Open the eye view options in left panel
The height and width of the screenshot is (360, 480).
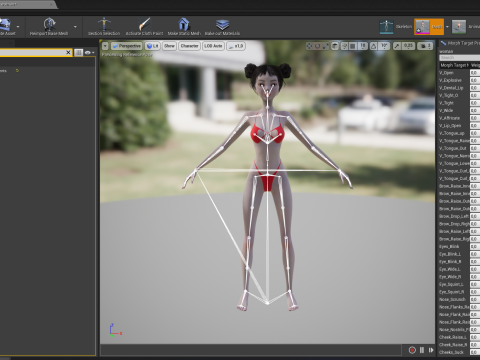89,53
